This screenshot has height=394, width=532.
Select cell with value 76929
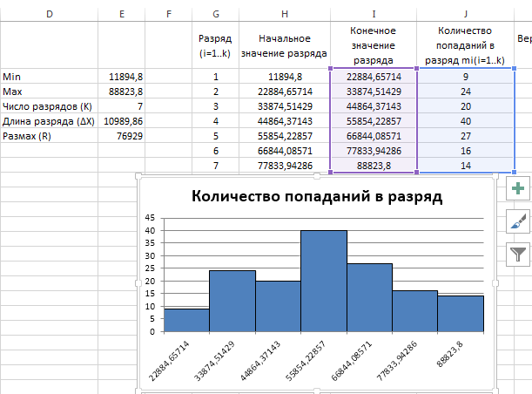(x=122, y=136)
